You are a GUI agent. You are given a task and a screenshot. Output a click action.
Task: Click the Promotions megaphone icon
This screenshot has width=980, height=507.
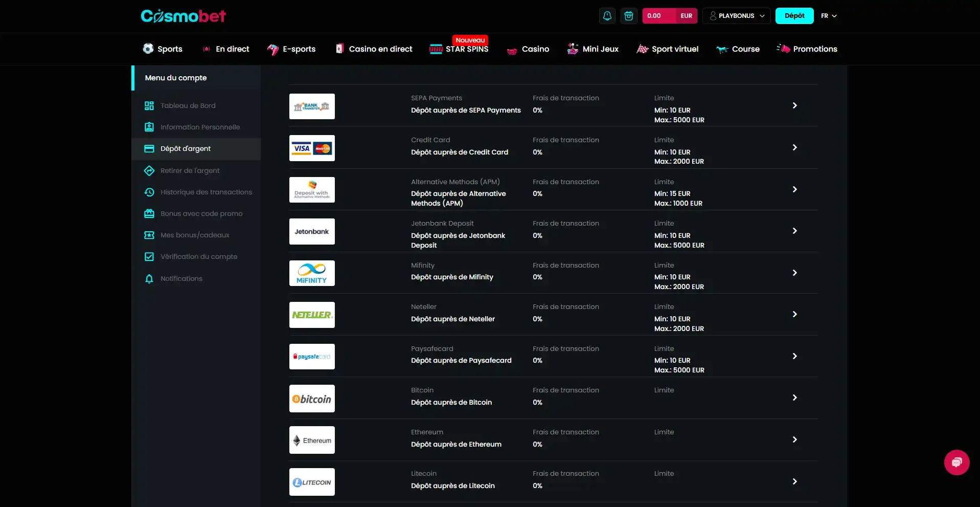point(783,48)
